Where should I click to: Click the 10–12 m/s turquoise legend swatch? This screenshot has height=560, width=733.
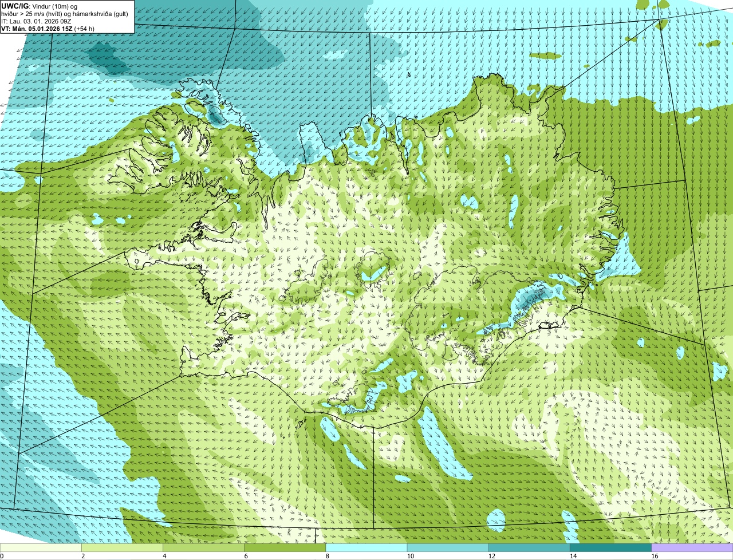pos(448,548)
